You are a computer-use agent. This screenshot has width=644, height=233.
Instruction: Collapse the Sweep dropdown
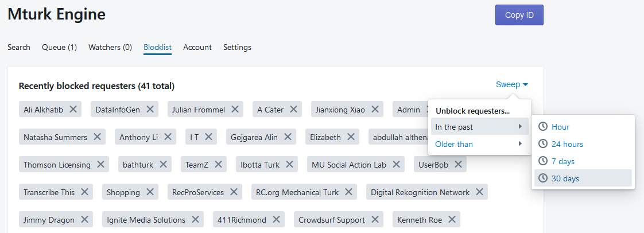(512, 85)
